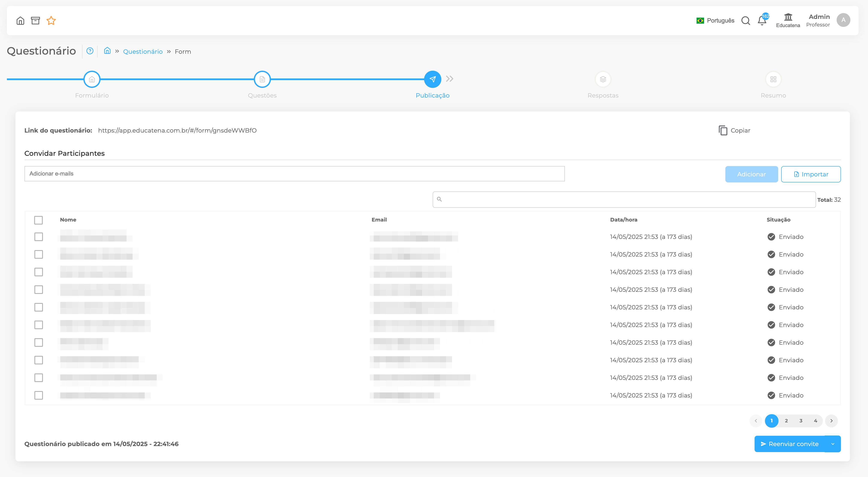Click the Adicionar button

(x=751, y=174)
